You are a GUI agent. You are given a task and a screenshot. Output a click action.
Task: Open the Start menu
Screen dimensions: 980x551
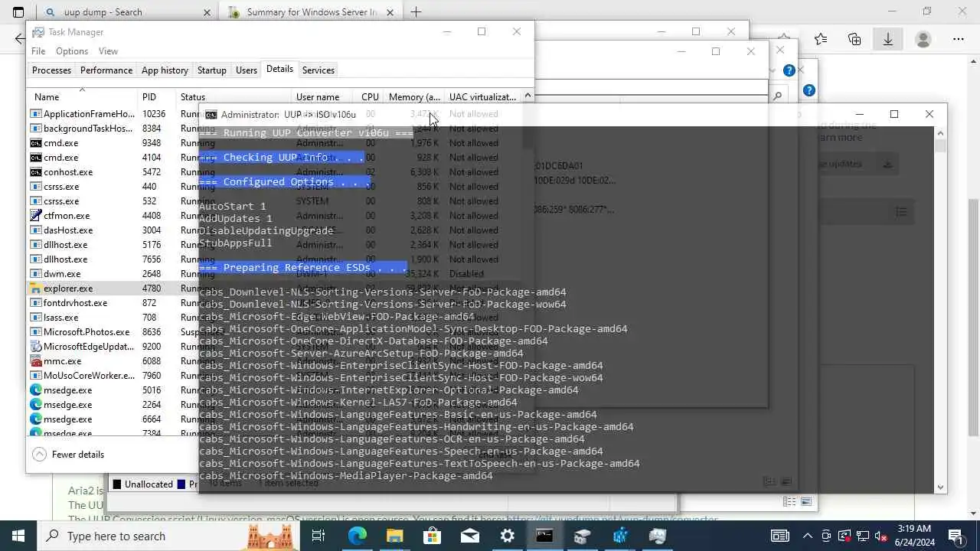(18, 536)
